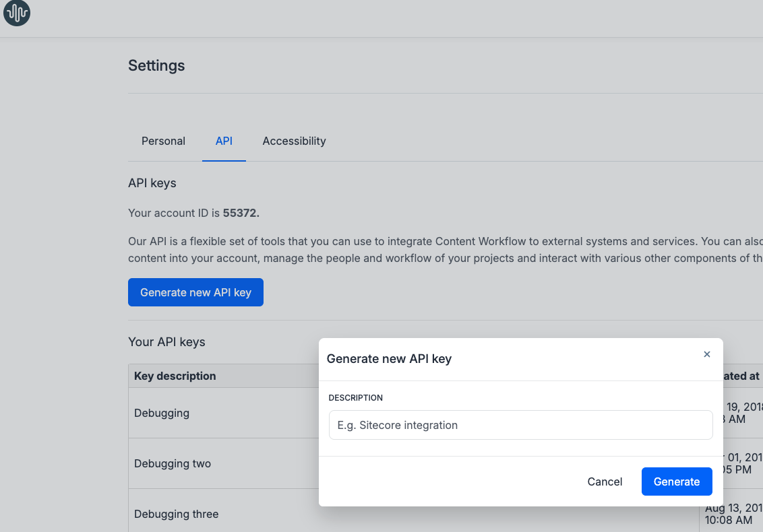Click the Key description column header
This screenshot has width=763, height=532.
(175, 376)
